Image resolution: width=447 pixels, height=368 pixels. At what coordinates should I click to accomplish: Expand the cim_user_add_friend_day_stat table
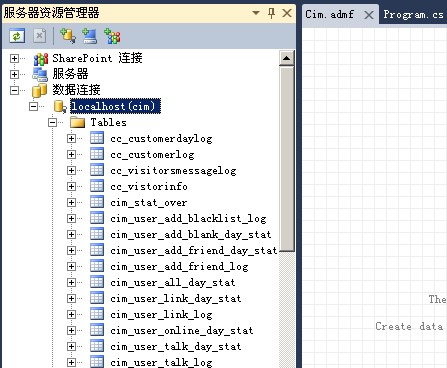[x=71, y=250]
